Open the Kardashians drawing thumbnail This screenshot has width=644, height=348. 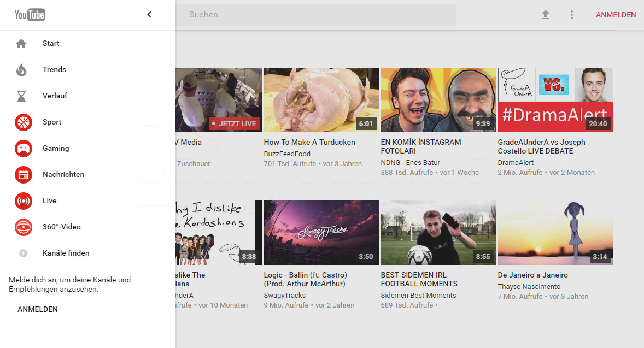click(219, 233)
